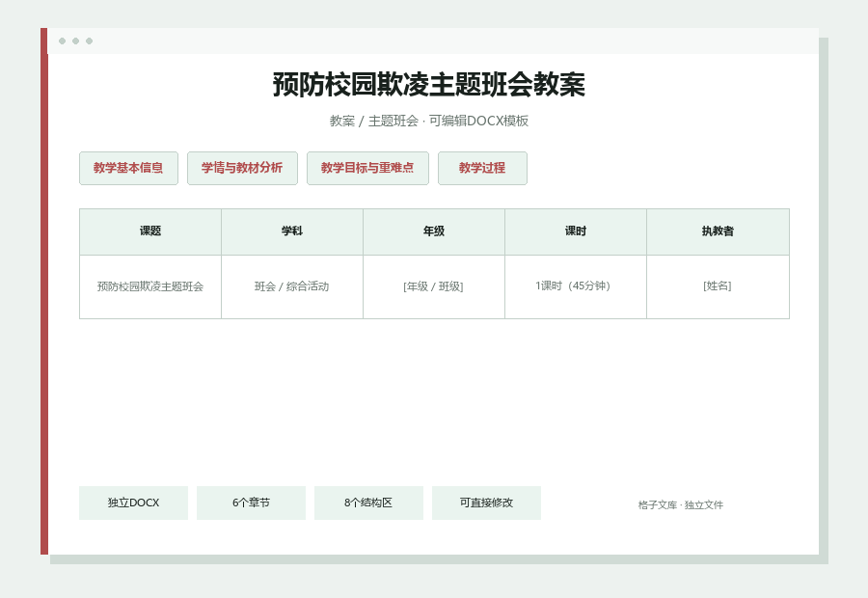Click the 年级 column header
Image resolution: width=868 pixels, height=598 pixels.
tap(433, 231)
